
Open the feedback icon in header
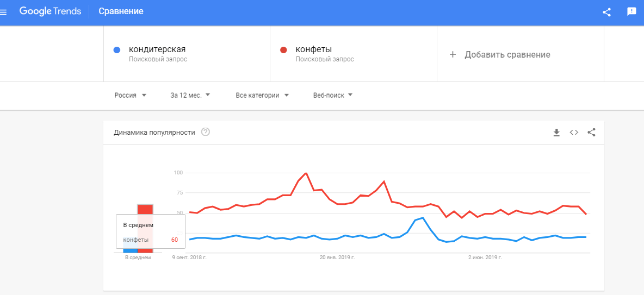pyautogui.click(x=631, y=11)
